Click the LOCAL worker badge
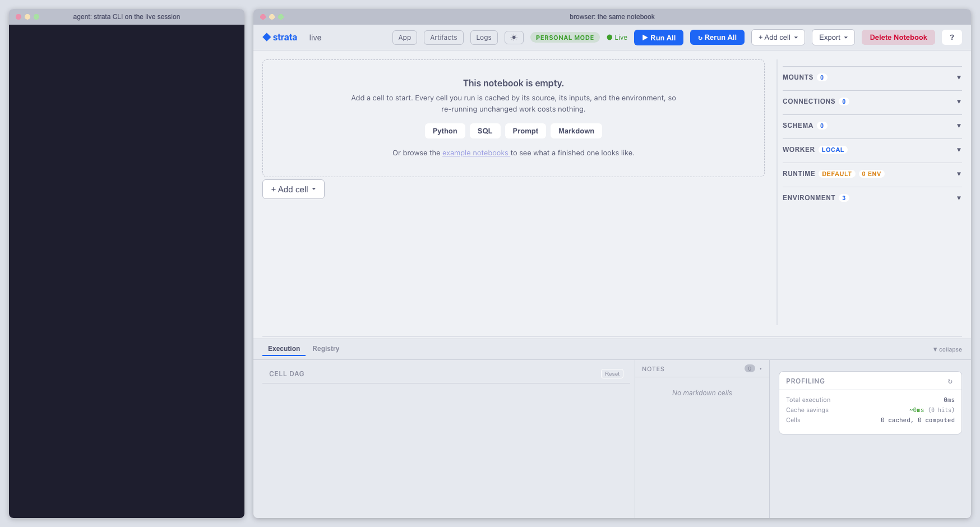 point(833,150)
